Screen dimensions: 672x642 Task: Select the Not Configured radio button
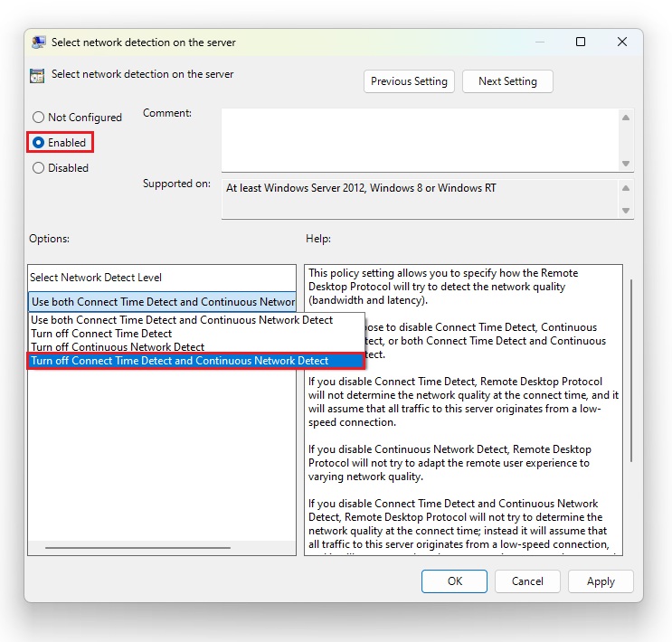point(77,118)
